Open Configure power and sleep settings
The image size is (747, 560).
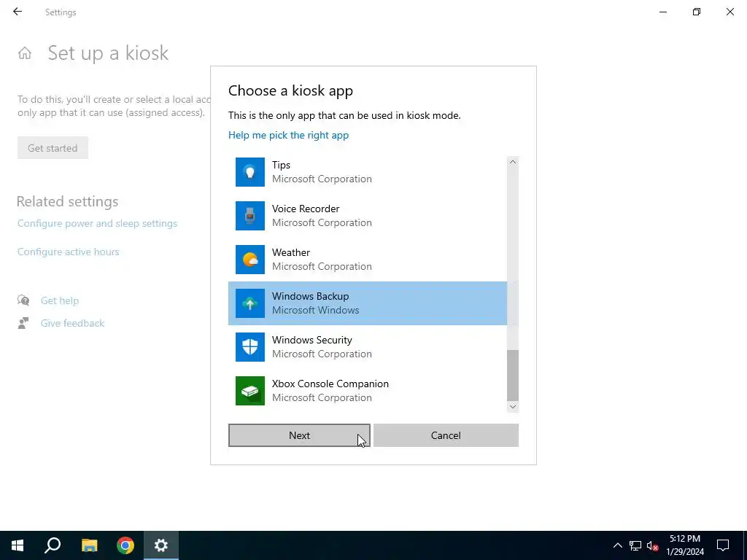[x=97, y=223]
